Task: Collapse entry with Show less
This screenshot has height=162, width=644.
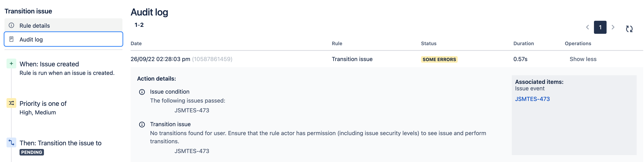Action: [x=583, y=59]
